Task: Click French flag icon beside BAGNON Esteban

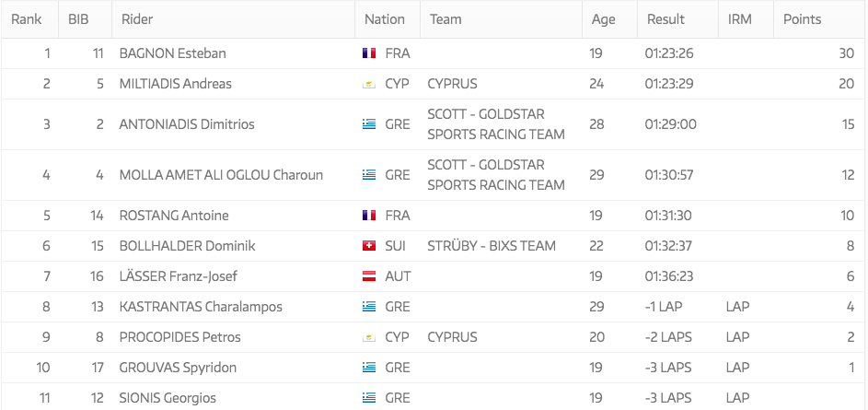Action: (x=369, y=53)
